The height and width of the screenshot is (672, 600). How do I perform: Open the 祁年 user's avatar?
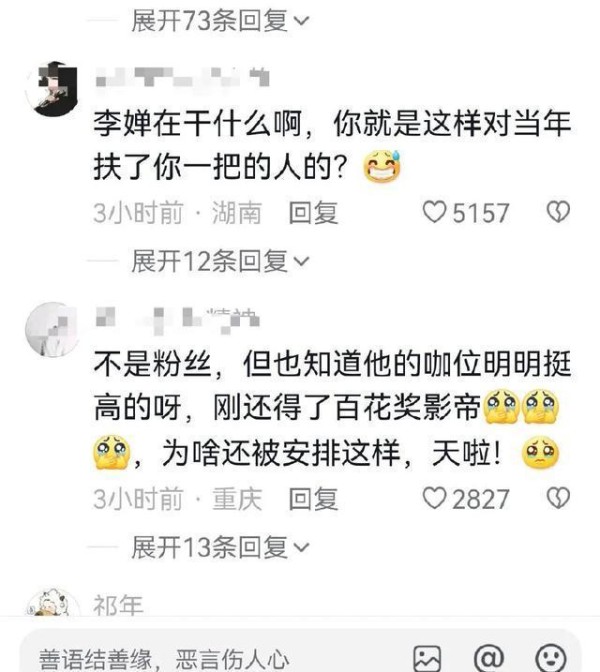click(x=52, y=602)
